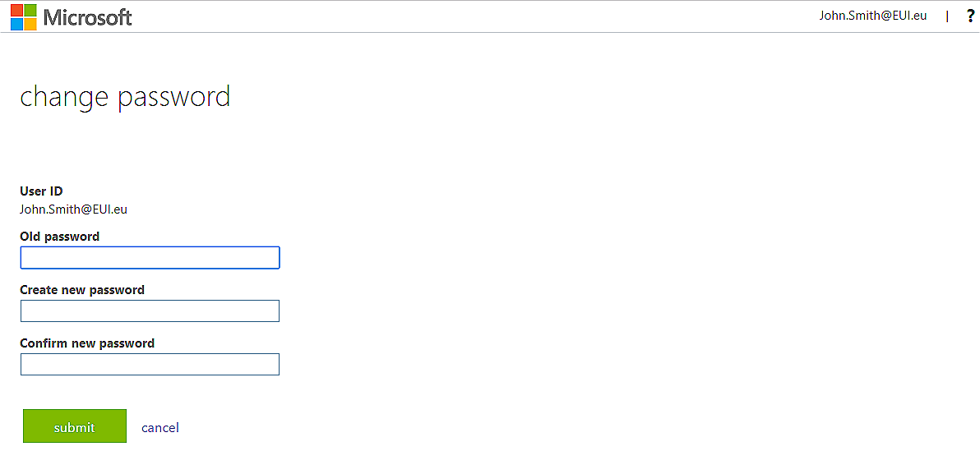Click the blue square of Microsoft logo

tap(16, 24)
